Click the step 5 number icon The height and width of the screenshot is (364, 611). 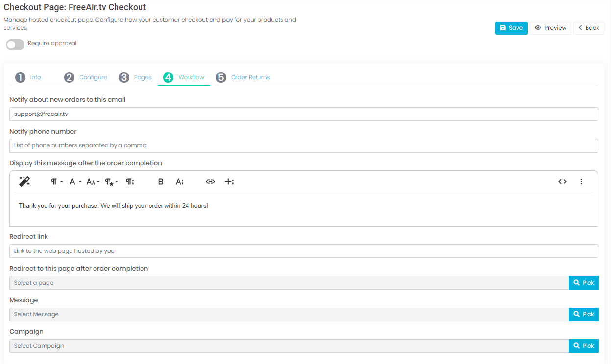221,77
